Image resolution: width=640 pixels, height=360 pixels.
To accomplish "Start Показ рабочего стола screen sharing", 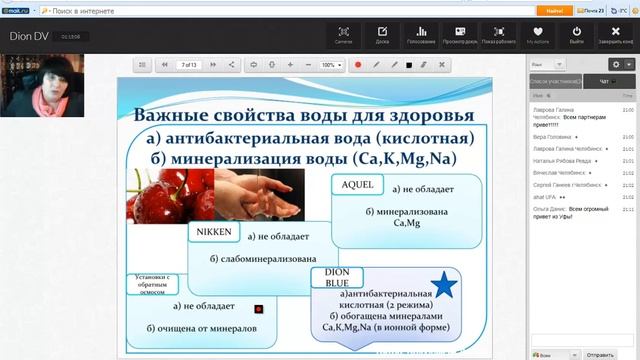I will (x=499, y=35).
